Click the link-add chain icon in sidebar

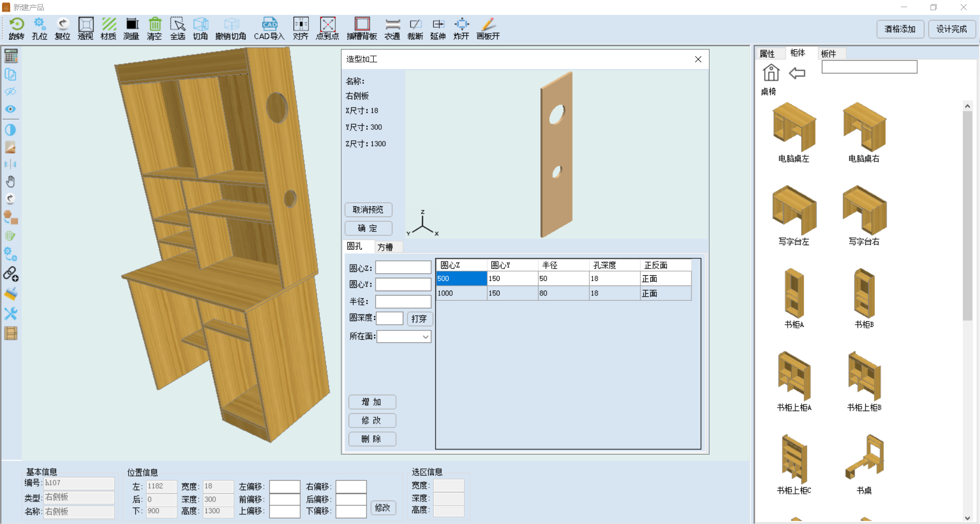[11, 274]
